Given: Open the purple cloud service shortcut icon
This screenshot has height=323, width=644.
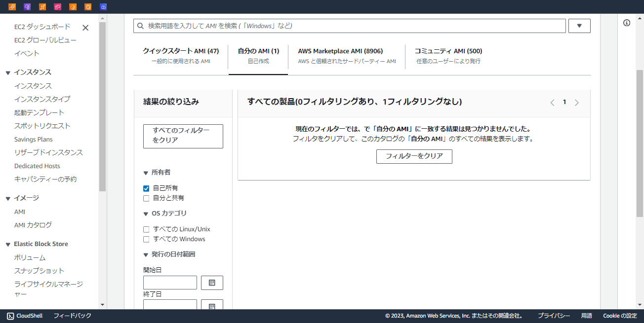Looking at the screenshot, I should pyautogui.click(x=27, y=7).
